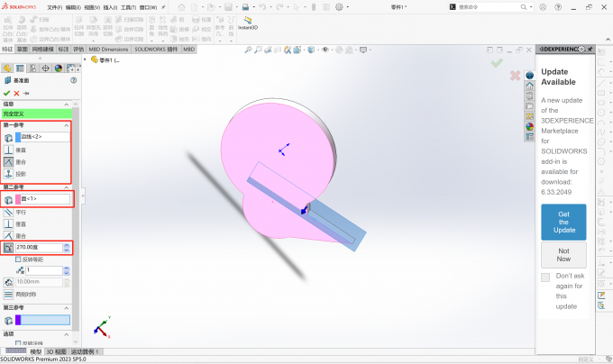613x364 pixels.
Task: Expand the 零件1 tree in the graphics area
Action: click(x=85, y=59)
